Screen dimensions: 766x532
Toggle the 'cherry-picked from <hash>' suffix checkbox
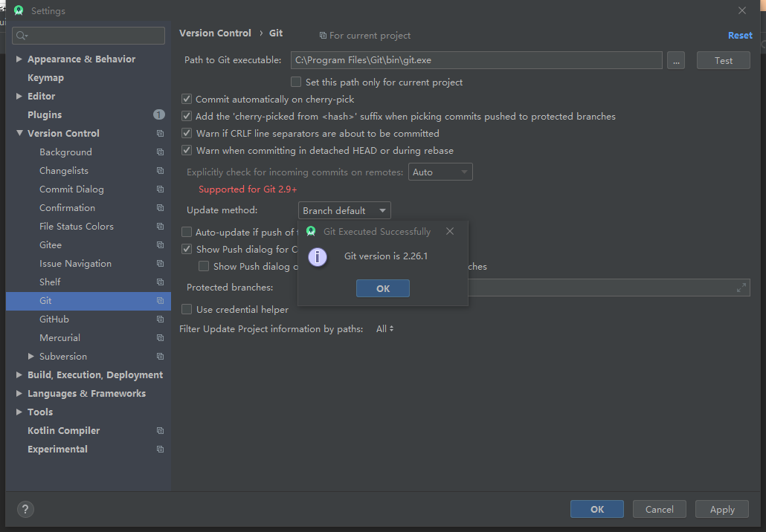tap(187, 116)
